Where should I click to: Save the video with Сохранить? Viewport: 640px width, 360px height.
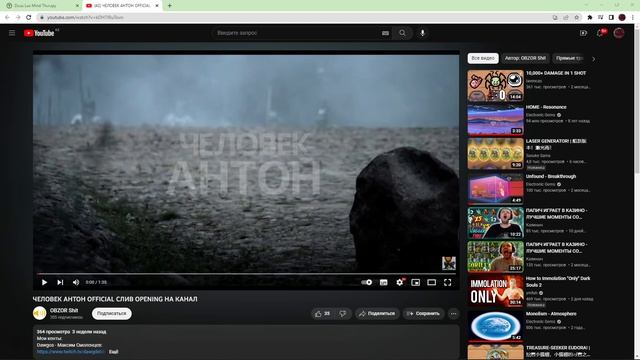click(x=423, y=313)
